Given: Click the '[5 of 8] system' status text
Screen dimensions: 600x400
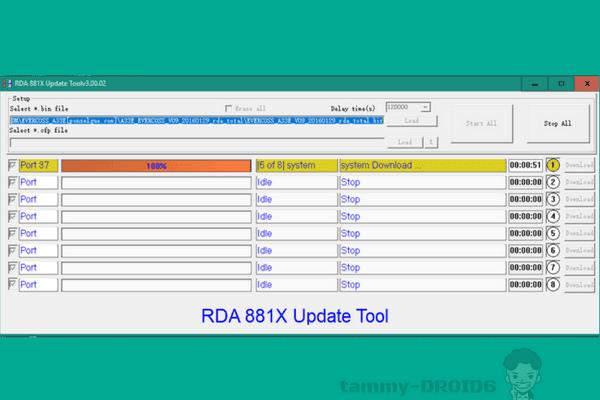Looking at the screenshot, I should click(286, 165).
